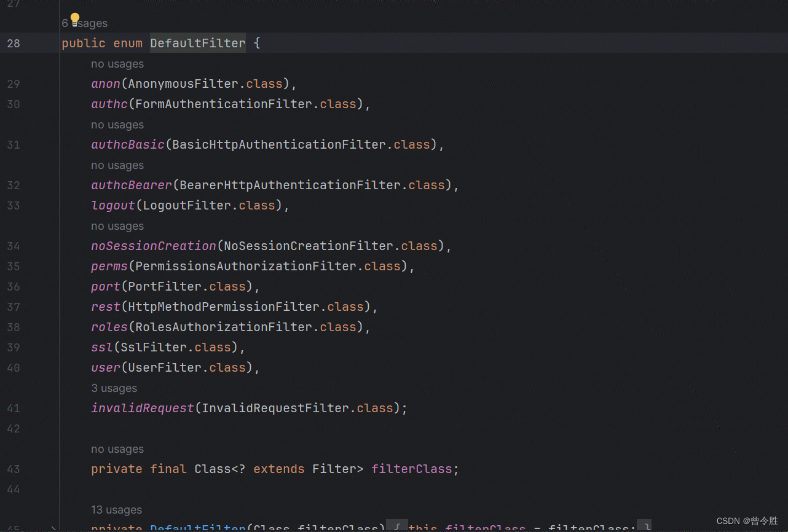
Task: Open the yellow lightbulb quick-fix icon
Action: coord(75,19)
